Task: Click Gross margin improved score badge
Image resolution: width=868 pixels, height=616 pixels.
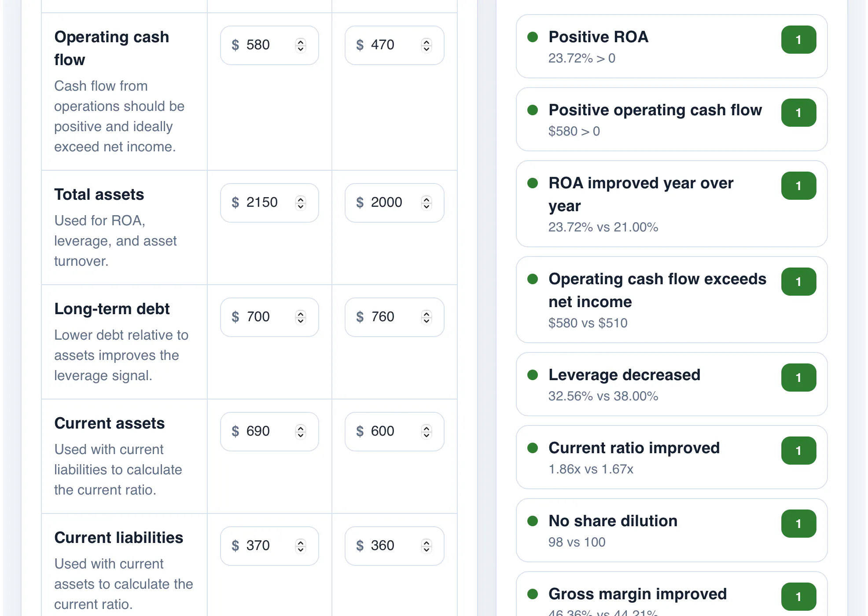Action: coord(798,597)
